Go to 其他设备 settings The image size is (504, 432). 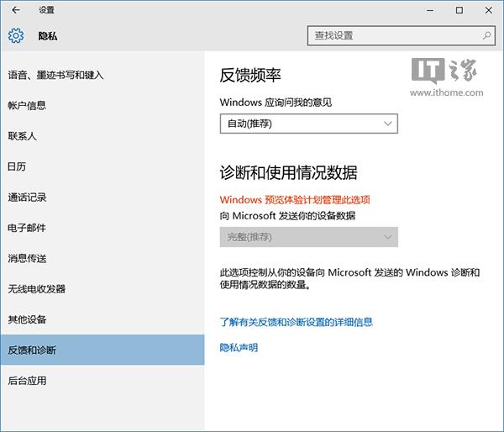coord(27,319)
